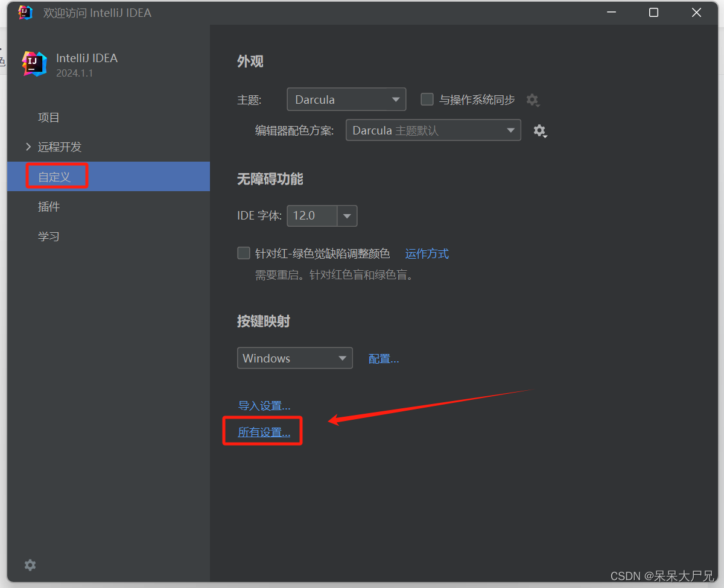Close the IntelliJ IDEA welcome window
The width and height of the screenshot is (724, 588).
point(696,13)
